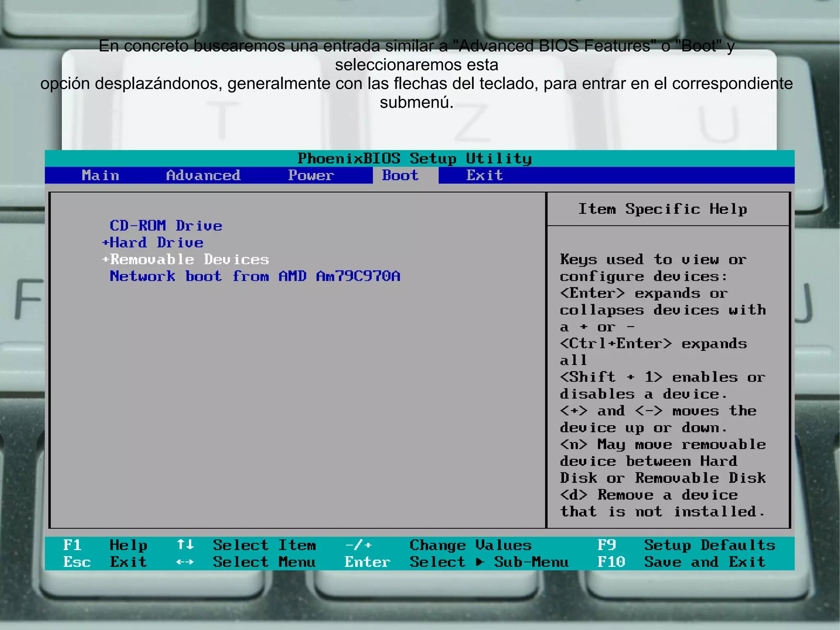840x630 pixels.
Task: Expand the plus sign beside Hard Drive
Action: [x=105, y=243]
